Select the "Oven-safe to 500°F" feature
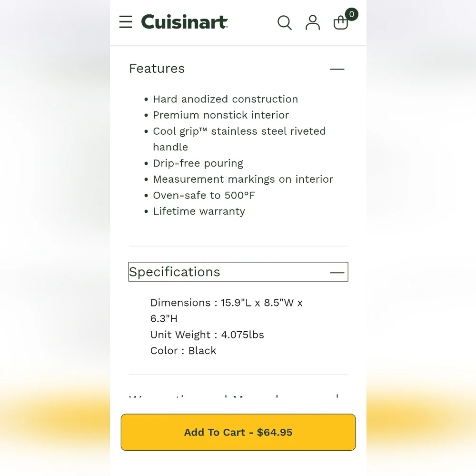 point(204,195)
